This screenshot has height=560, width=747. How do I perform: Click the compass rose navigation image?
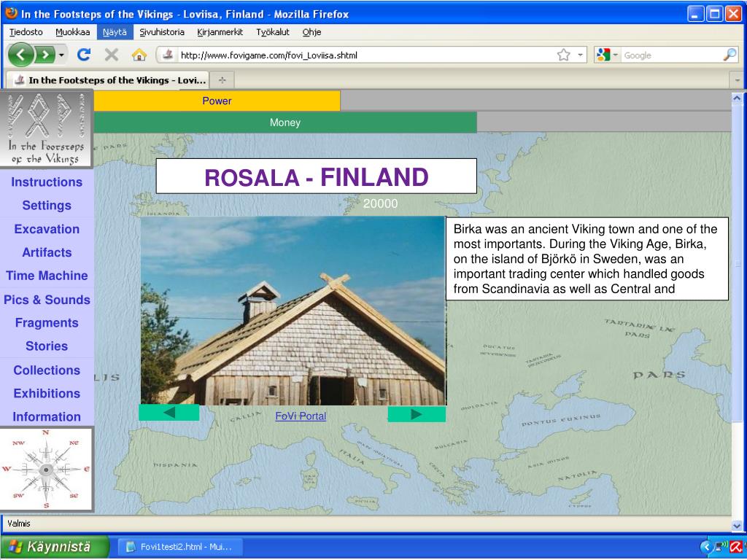coord(47,469)
